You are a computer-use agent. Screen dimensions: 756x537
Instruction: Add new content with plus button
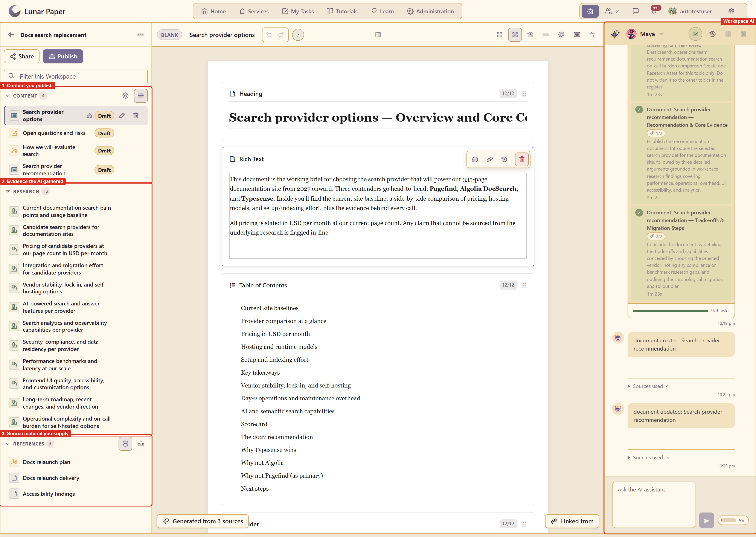tap(141, 96)
